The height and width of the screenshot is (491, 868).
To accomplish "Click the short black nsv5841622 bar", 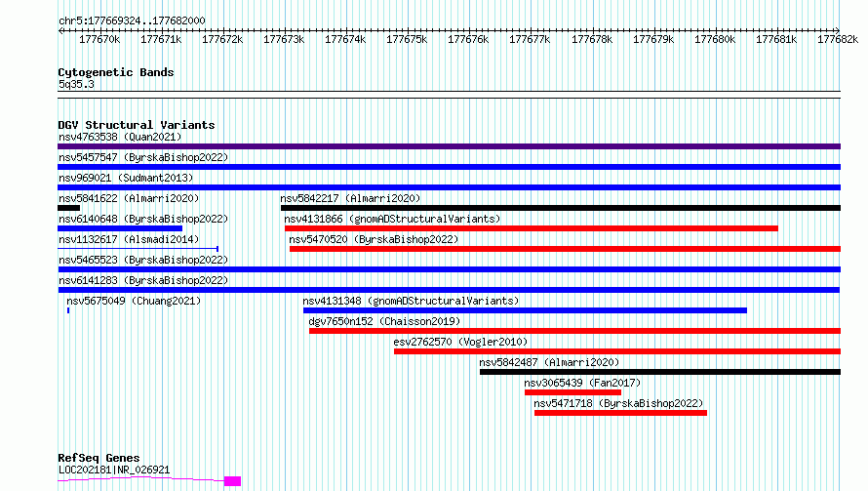I will pyautogui.click(x=68, y=208).
